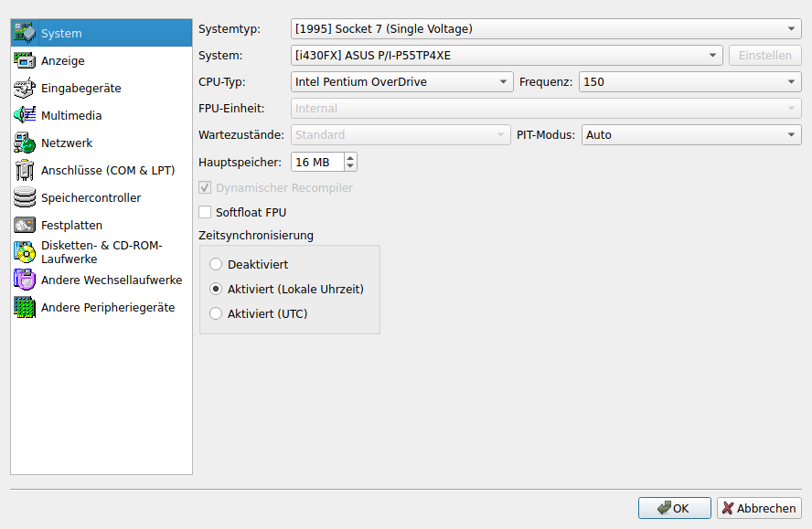The height and width of the screenshot is (529, 812).
Task: Open the Systemtyp dropdown
Action: click(x=546, y=28)
